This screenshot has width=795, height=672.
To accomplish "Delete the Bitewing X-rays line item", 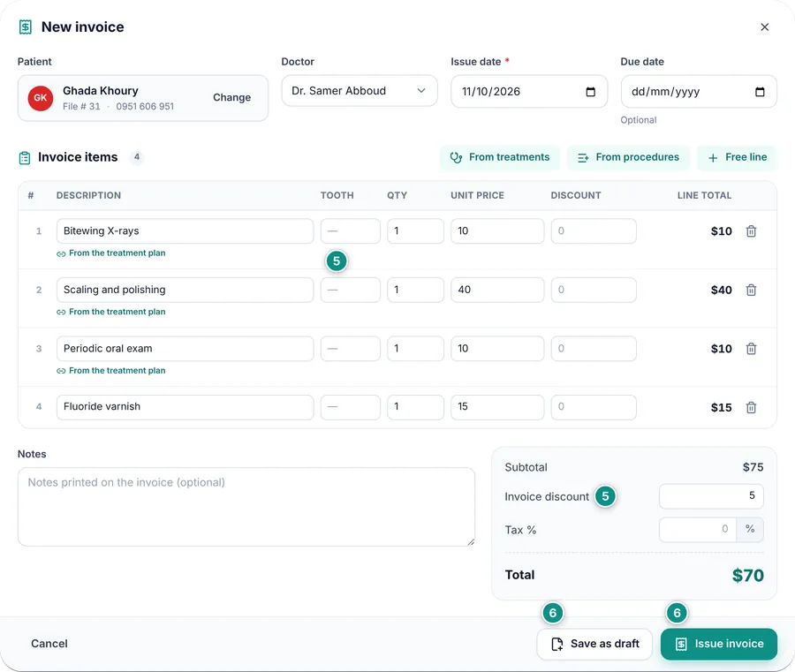I will pos(751,231).
